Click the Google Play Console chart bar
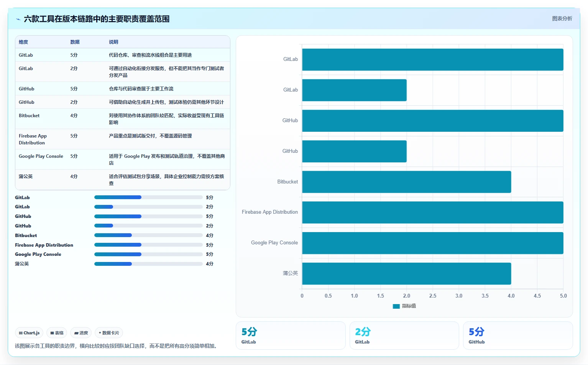 pyautogui.click(x=433, y=243)
